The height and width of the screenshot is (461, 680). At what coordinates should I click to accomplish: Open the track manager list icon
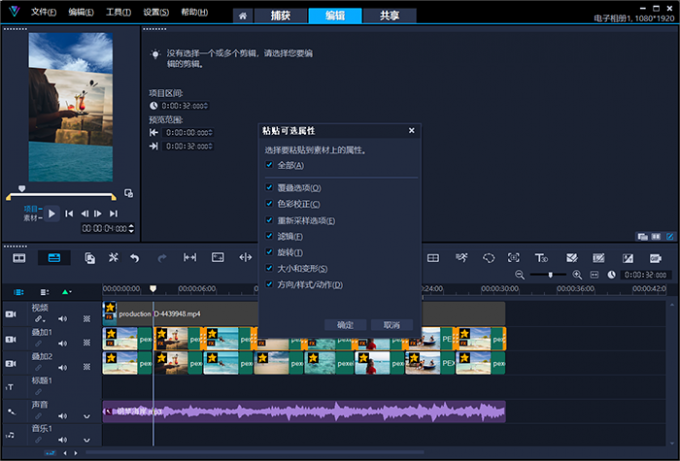(44, 292)
